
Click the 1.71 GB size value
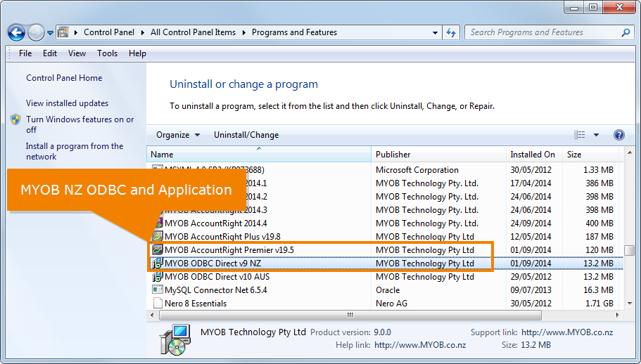click(x=599, y=304)
